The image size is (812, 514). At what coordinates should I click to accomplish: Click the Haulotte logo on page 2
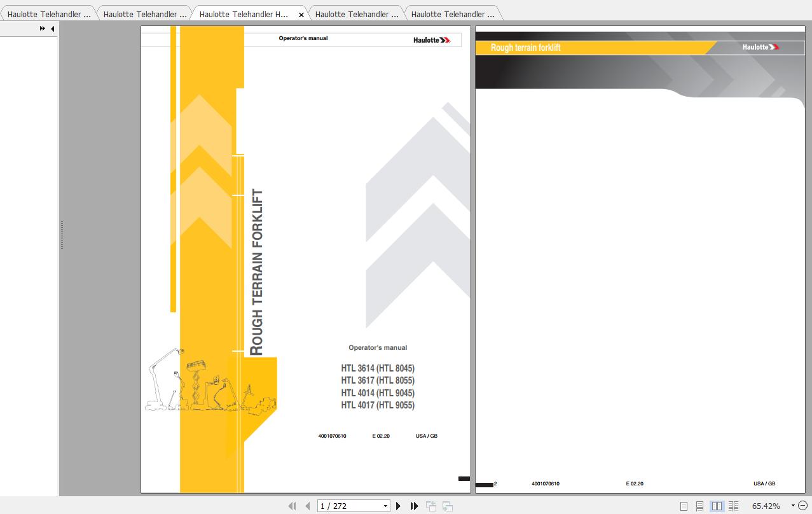[x=760, y=47]
